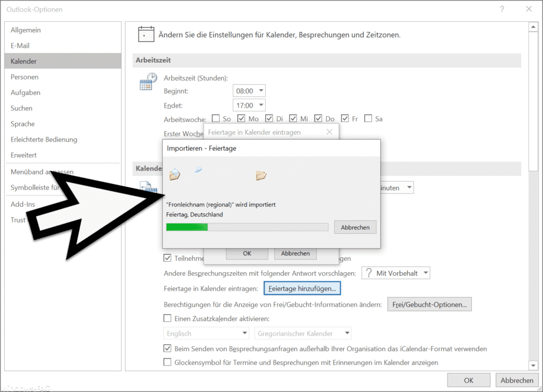This screenshot has width=543, height=392.
Task: Toggle the Do workday checkbox
Action: tap(318, 119)
